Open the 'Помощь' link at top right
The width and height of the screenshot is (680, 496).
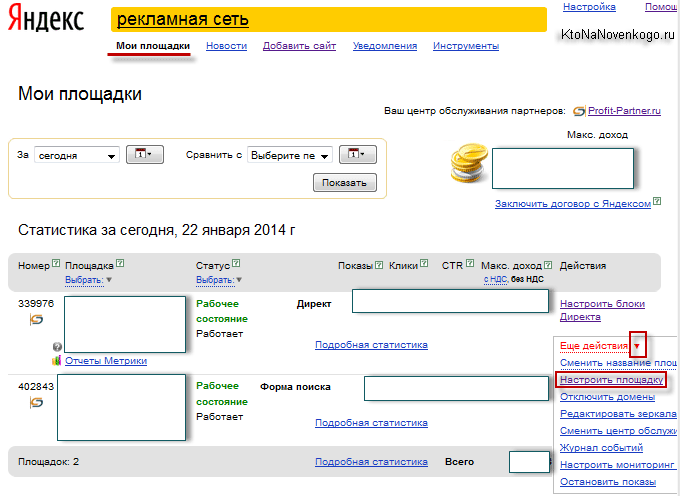[x=662, y=7]
